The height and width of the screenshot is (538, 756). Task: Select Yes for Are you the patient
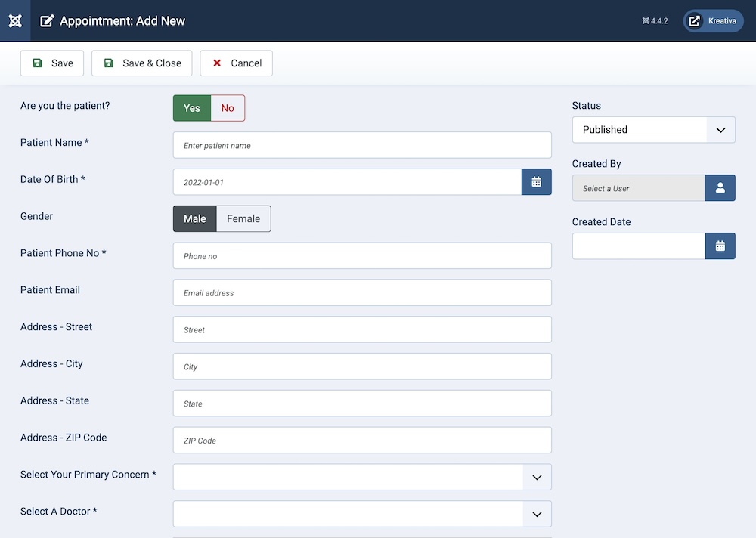pos(192,108)
